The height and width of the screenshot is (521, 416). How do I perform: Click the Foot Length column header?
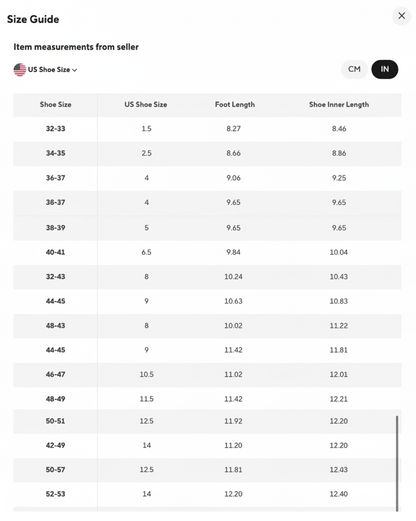click(x=235, y=105)
